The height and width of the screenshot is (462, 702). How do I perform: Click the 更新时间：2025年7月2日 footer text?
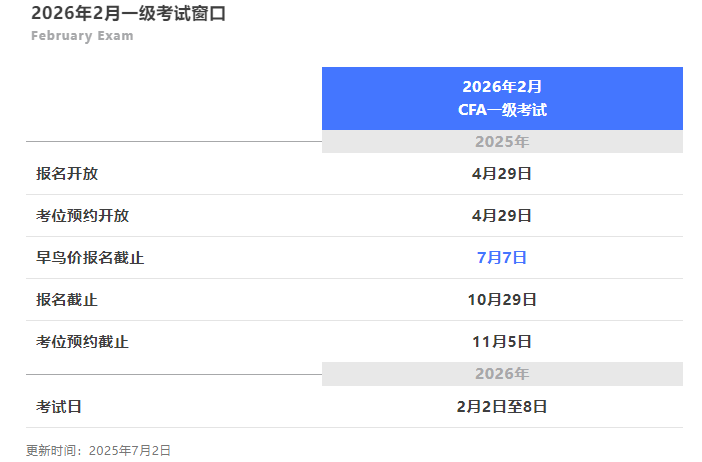tap(98, 450)
